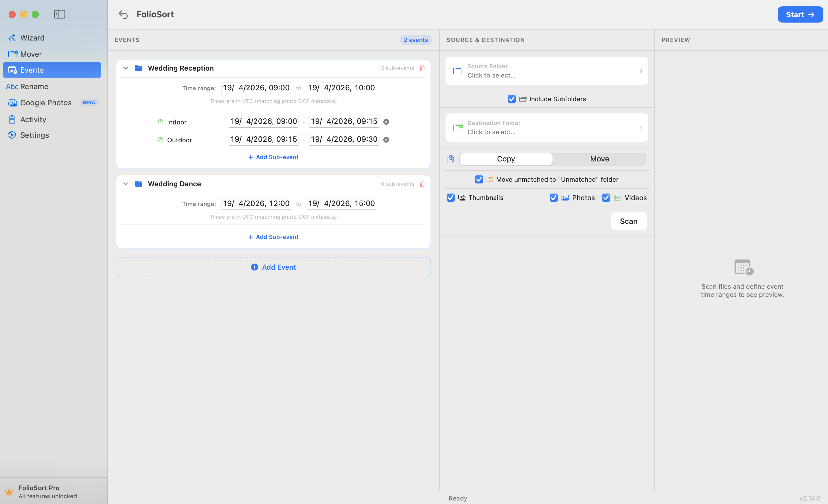Image resolution: width=828 pixels, height=504 pixels.
Task: Click the Source Folder chevron
Action: [641, 71]
